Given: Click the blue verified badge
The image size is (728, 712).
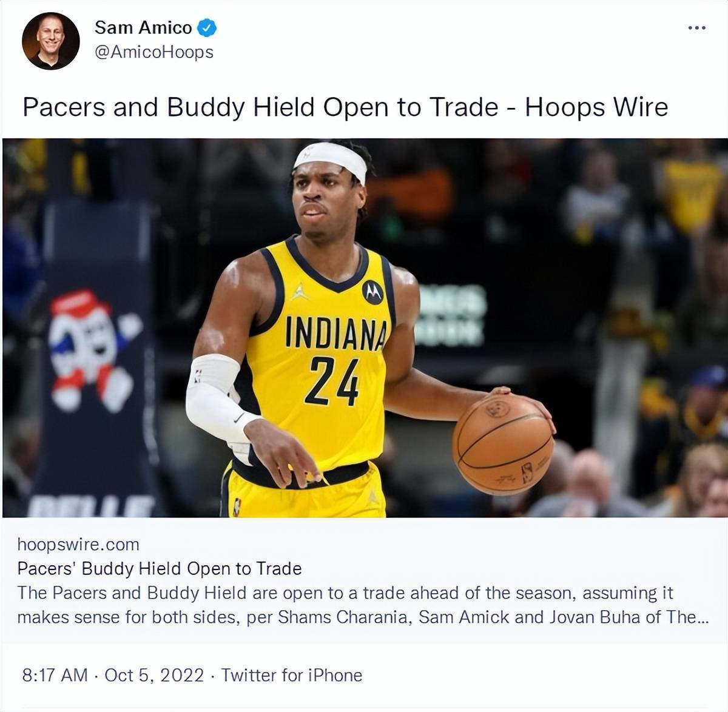Looking at the screenshot, I should coord(207,27).
